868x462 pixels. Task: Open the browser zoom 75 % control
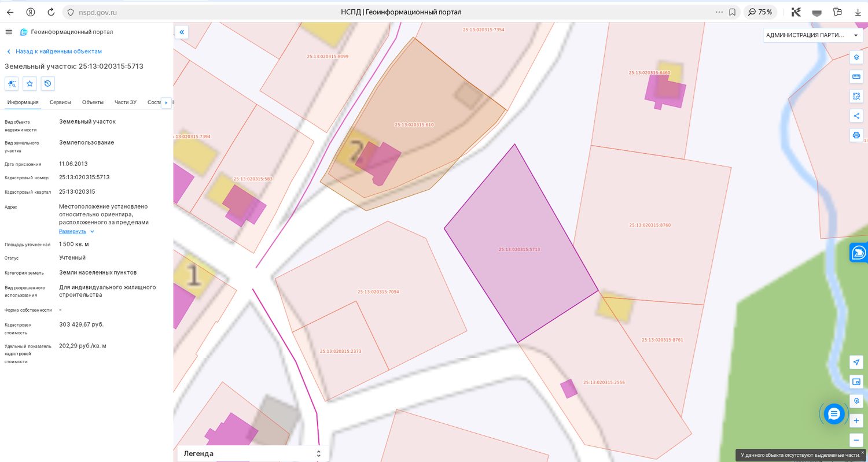click(x=760, y=12)
